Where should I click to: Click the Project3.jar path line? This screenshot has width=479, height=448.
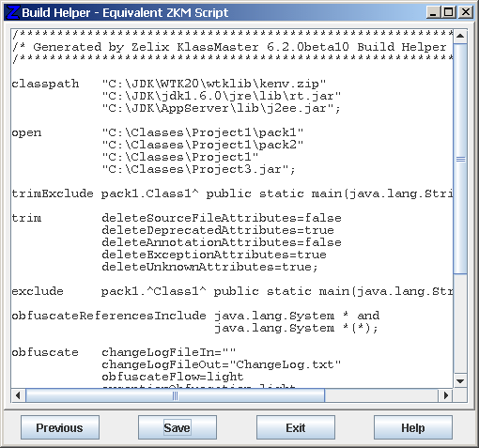pos(199,169)
